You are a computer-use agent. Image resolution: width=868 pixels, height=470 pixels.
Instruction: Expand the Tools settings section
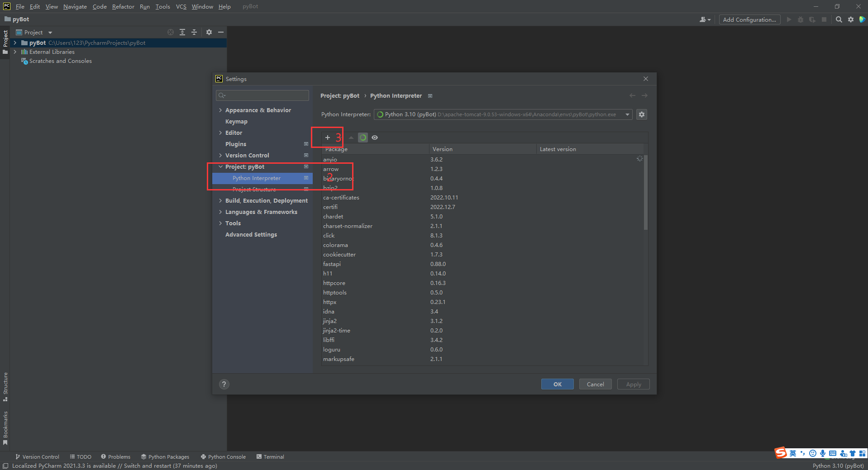pos(220,223)
